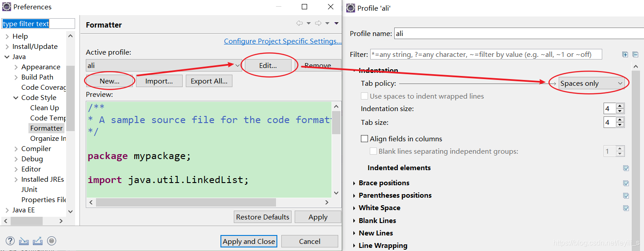The height and width of the screenshot is (251, 644).
Task: Select Installed JREs in the preferences tree
Action: (43, 179)
